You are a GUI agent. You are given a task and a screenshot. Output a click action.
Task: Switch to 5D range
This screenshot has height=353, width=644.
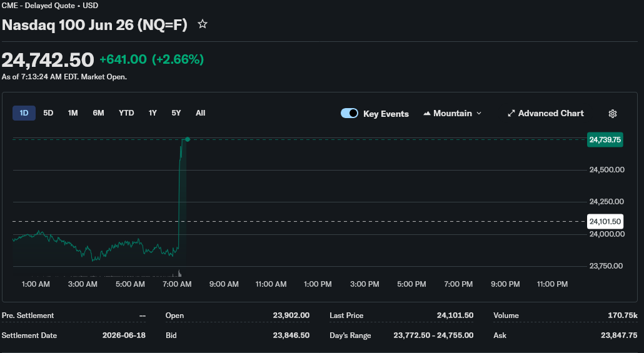48,113
